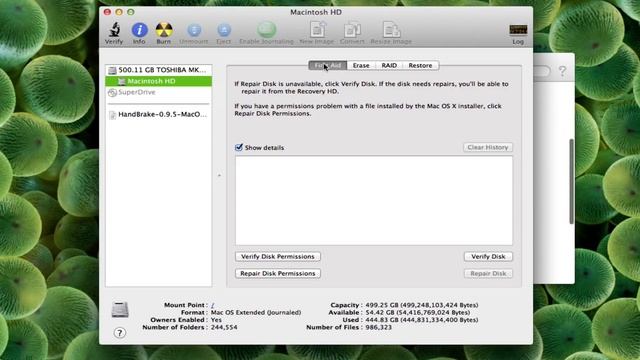Open the Info toolbar icon

pyautogui.click(x=139, y=30)
